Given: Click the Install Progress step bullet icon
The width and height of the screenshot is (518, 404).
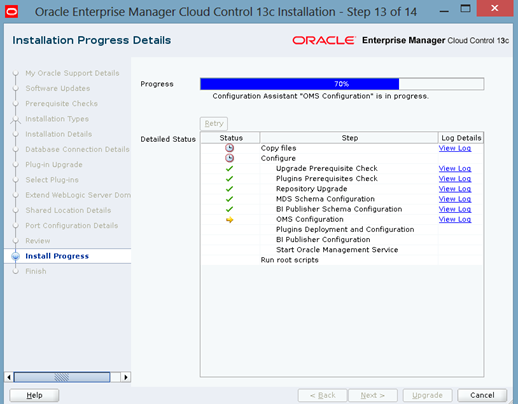Looking at the screenshot, I should [15, 256].
